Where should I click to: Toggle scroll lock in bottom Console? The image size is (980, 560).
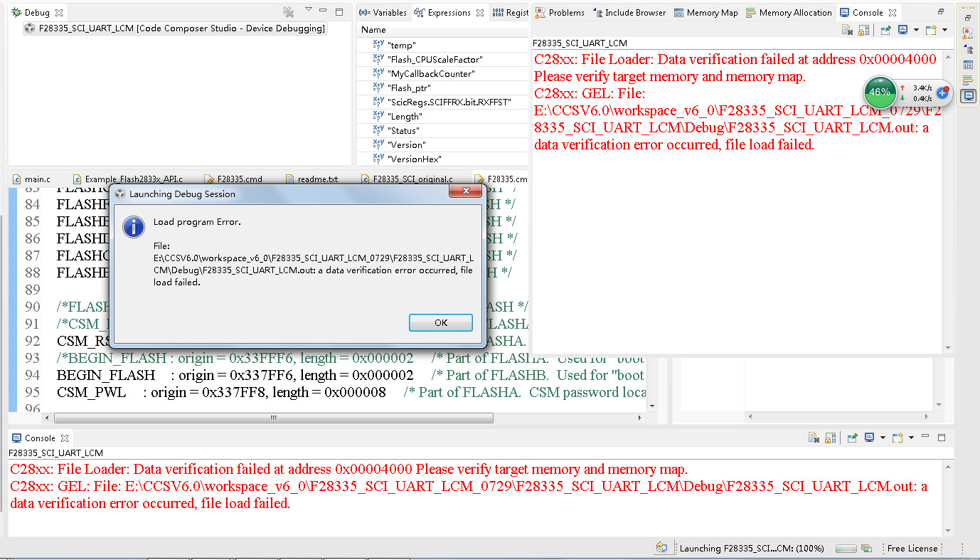click(831, 438)
